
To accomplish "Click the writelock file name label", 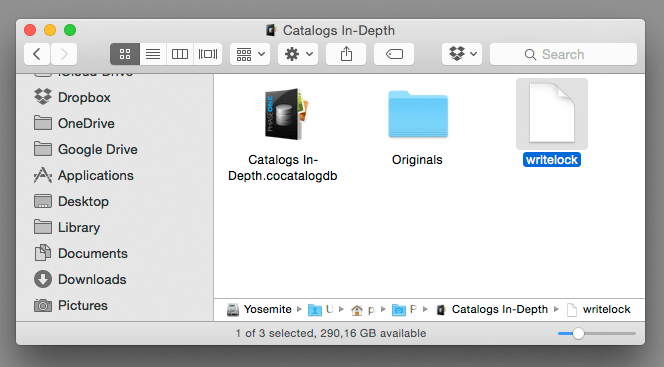I will click(x=552, y=160).
